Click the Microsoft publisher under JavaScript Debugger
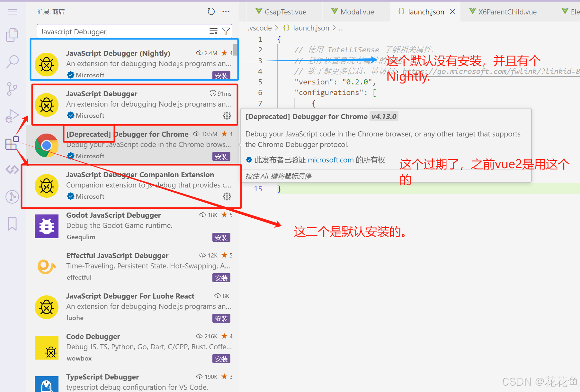 click(90, 116)
